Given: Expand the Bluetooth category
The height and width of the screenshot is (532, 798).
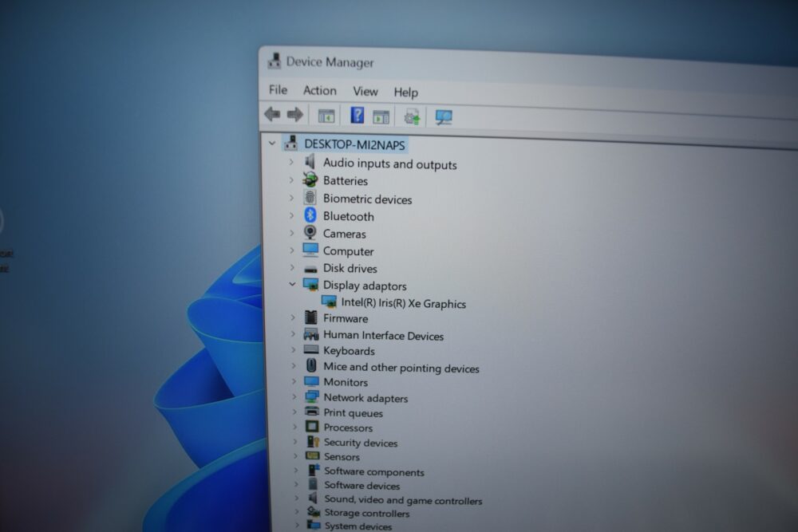Looking at the screenshot, I should pos(291,215).
